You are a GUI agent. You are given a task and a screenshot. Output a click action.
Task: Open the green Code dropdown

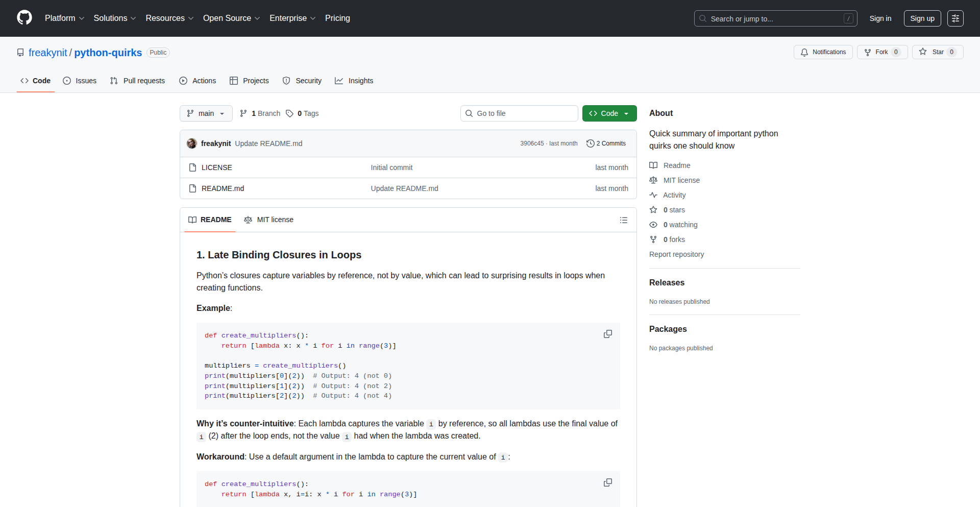point(609,113)
